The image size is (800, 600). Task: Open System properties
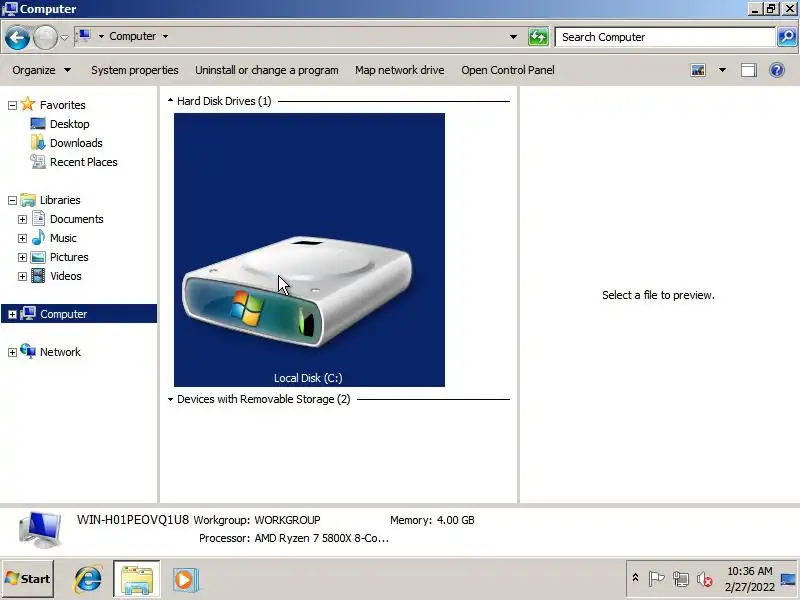[x=135, y=70]
